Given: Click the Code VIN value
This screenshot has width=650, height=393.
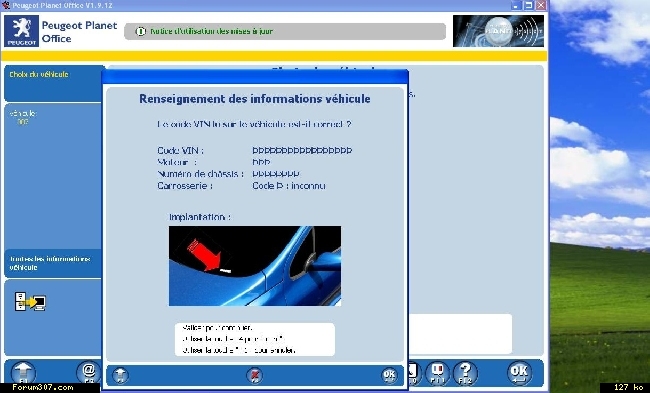Looking at the screenshot, I should pos(302,150).
